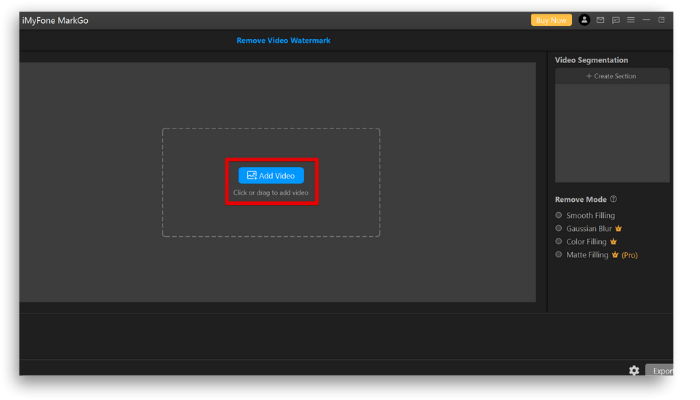Viewport: 700px width, 400px height.
Task: Switch to Remove Video Watermark tab
Action: 283,40
